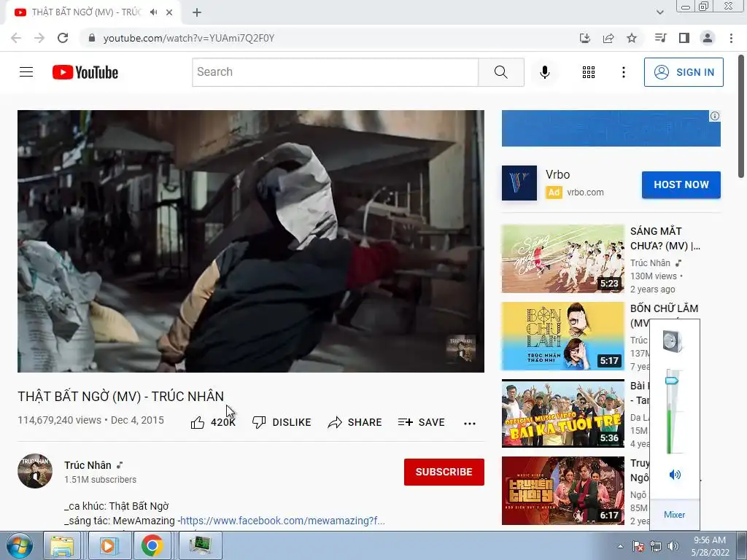Click the red SUBSCRIBE button
The height and width of the screenshot is (560, 747).
click(444, 472)
